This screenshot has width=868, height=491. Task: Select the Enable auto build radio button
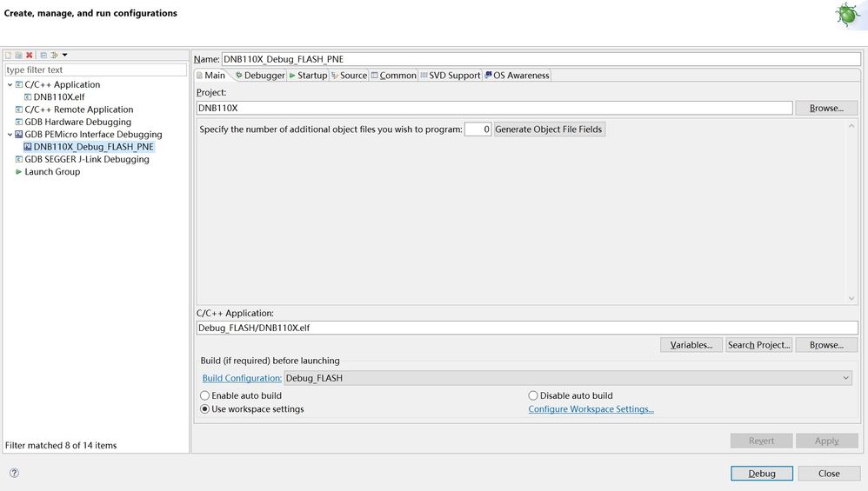coord(205,395)
